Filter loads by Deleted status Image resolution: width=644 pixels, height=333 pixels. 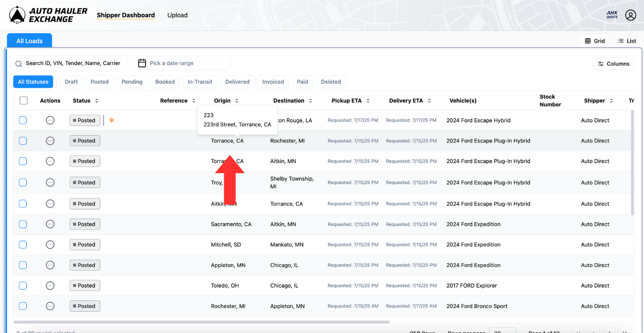pyautogui.click(x=331, y=82)
